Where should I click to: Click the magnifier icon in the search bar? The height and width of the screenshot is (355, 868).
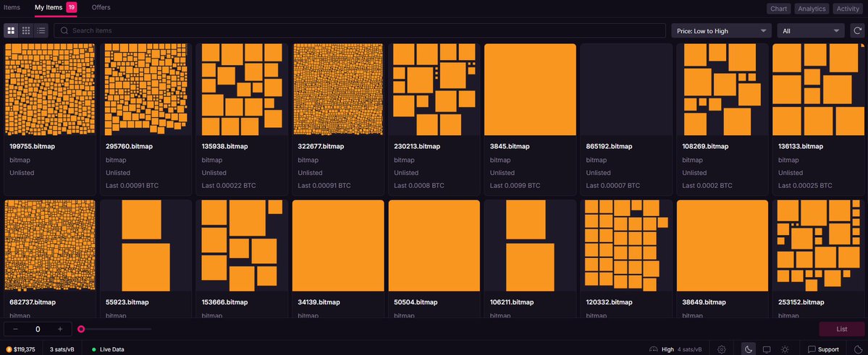click(x=64, y=30)
